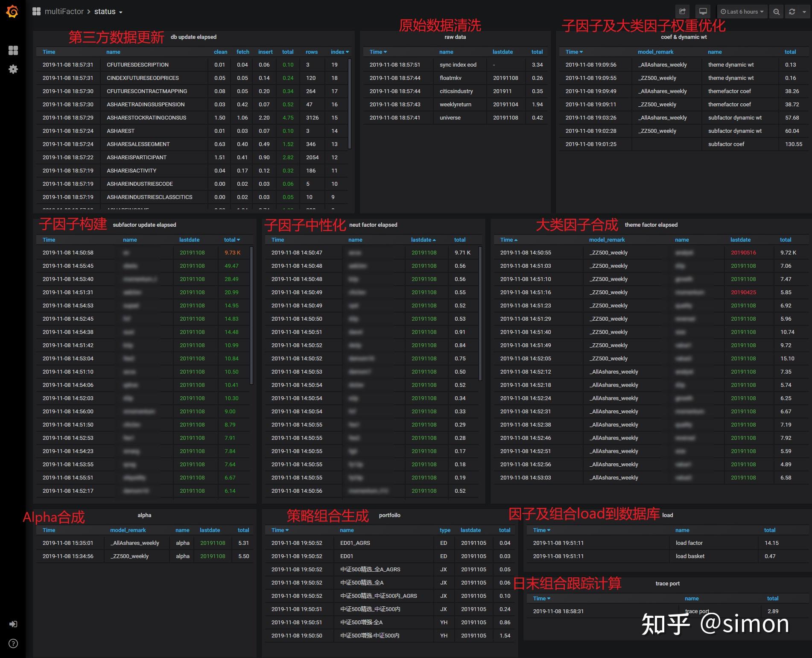
Task: Zoom out the time range with the magnifier icon
Action: [x=777, y=12]
